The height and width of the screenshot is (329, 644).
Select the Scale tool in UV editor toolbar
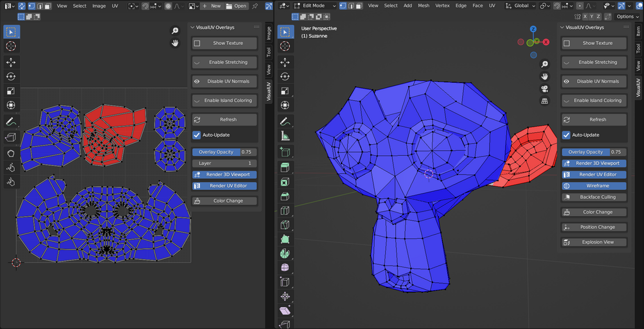pyautogui.click(x=11, y=91)
